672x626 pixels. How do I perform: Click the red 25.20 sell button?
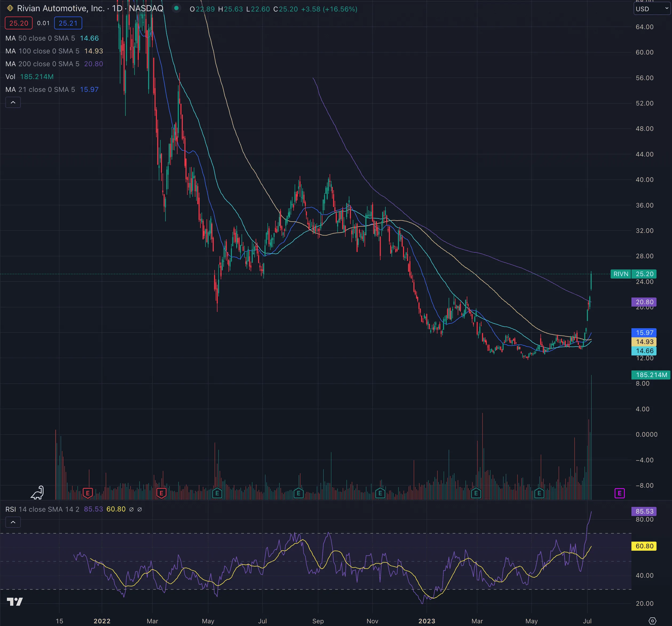19,23
